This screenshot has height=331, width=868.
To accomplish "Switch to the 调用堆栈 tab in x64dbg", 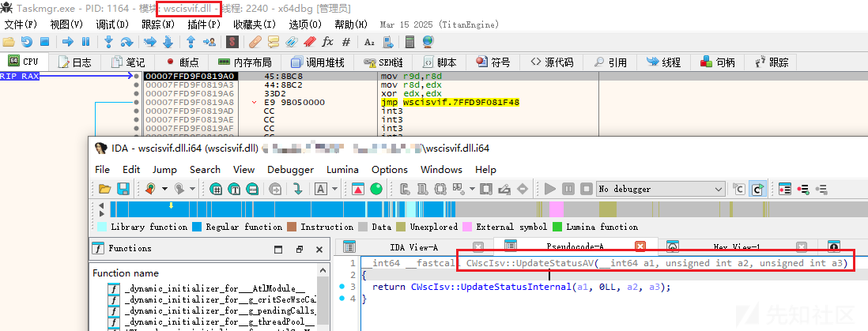I will [318, 62].
